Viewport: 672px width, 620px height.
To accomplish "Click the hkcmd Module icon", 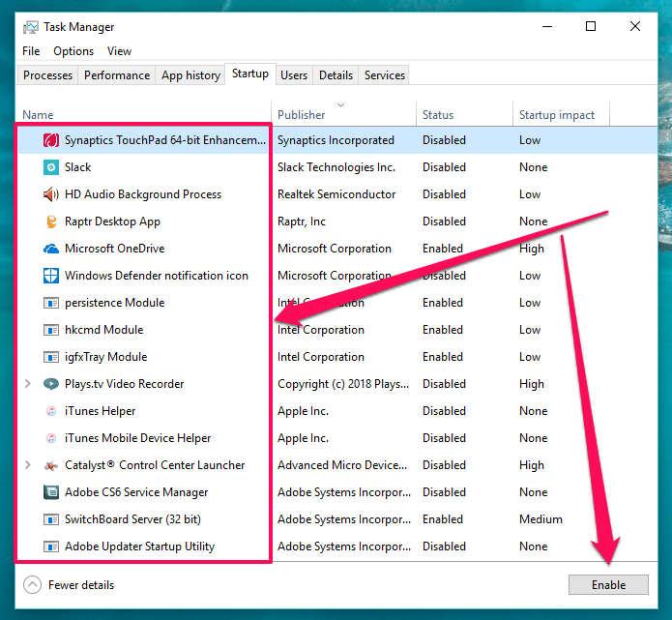I will 51,330.
